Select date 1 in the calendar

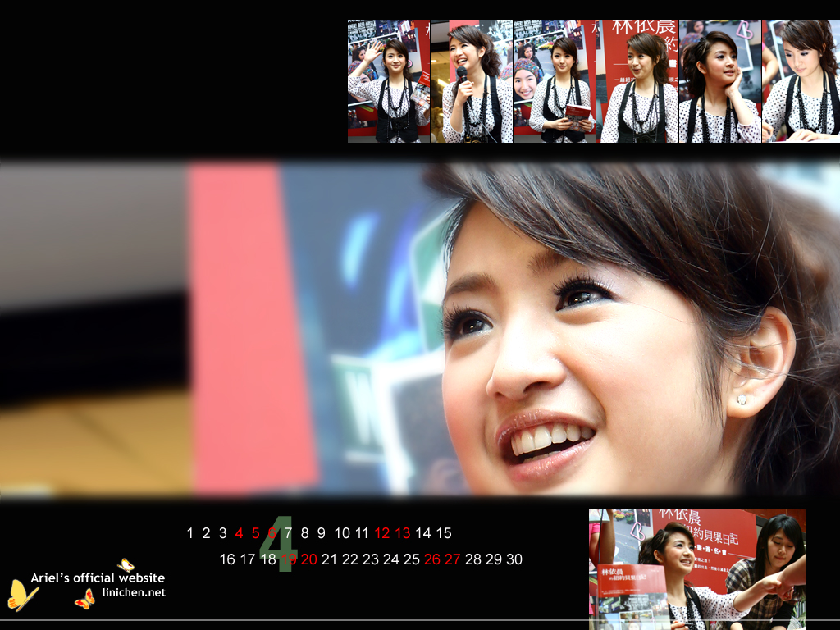pyautogui.click(x=190, y=533)
